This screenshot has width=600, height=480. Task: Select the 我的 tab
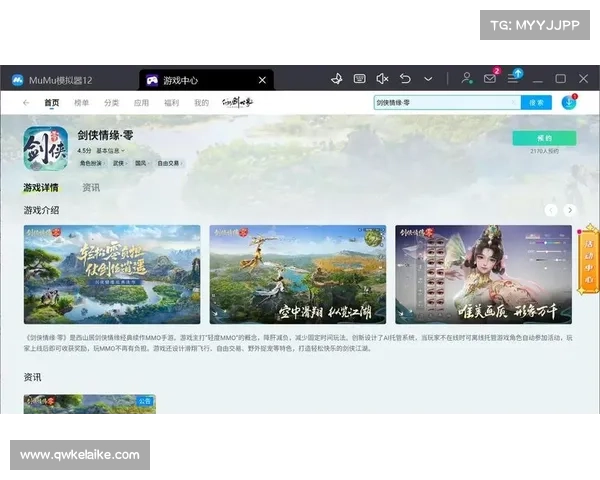[201, 103]
